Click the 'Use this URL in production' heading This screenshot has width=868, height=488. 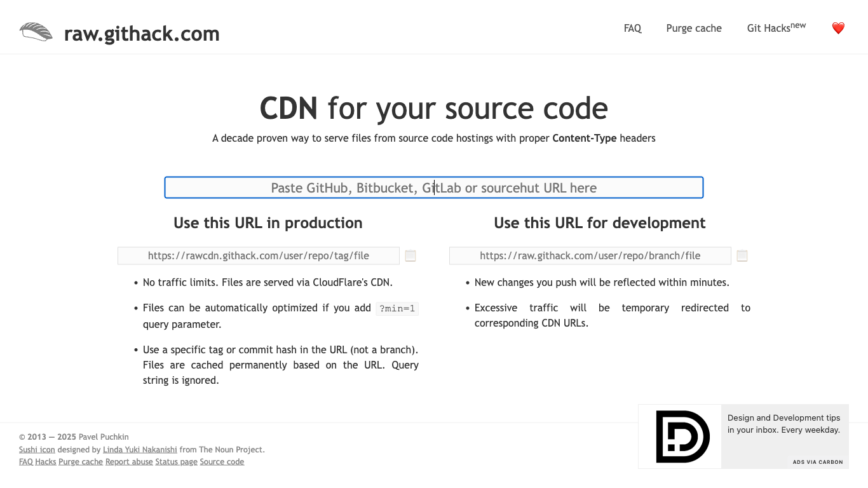[x=268, y=223]
